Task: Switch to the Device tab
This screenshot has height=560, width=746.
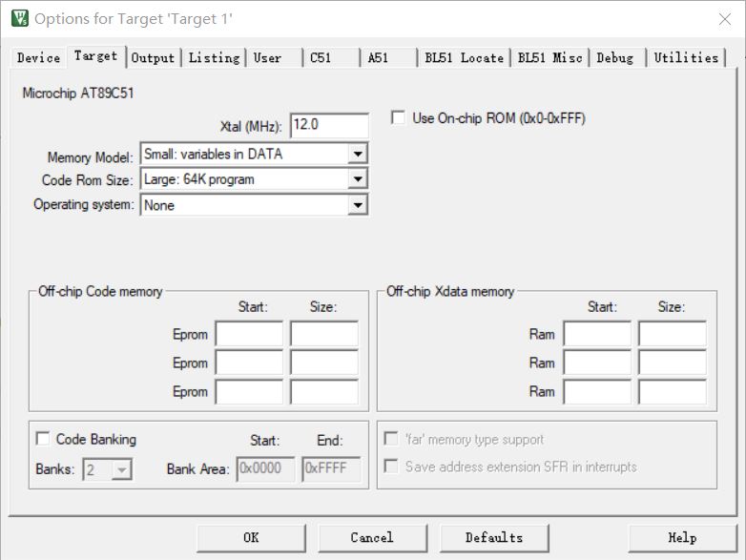Action: click(38, 58)
